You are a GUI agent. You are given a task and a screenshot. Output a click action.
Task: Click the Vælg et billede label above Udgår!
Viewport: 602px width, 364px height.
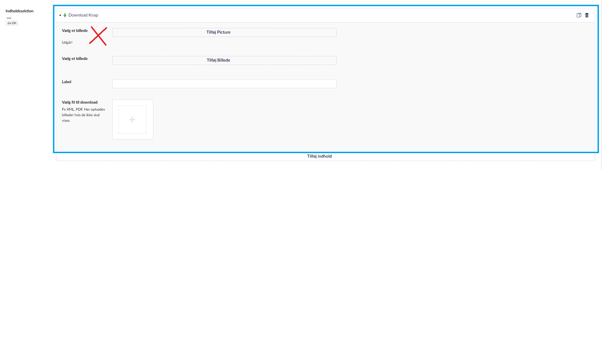[x=75, y=31]
